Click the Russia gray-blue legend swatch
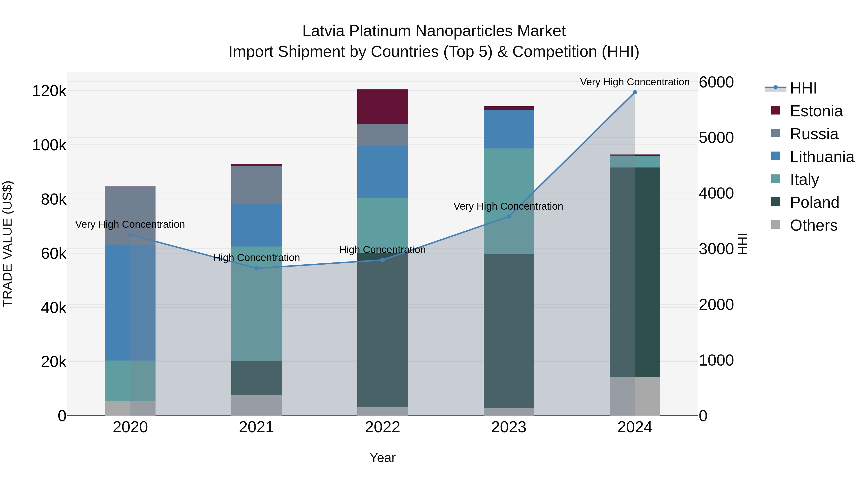The image size is (868, 488). [x=775, y=133]
